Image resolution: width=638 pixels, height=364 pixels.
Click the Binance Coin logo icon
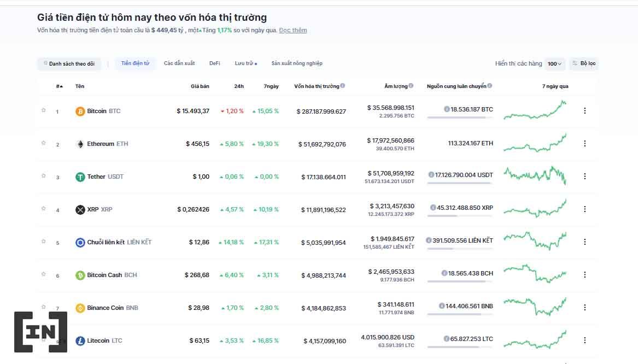click(x=80, y=308)
